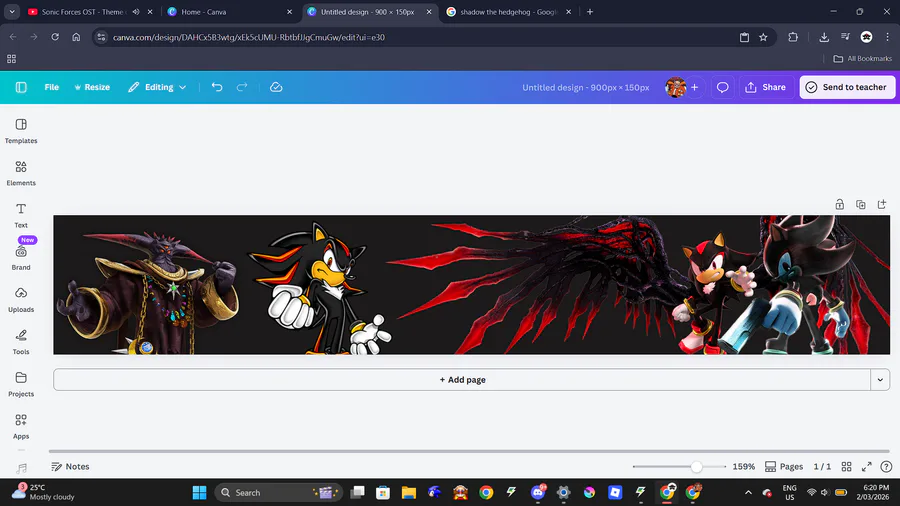Click the Share button
The height and width of the screenshot is (506, 900).
[766, 87]
